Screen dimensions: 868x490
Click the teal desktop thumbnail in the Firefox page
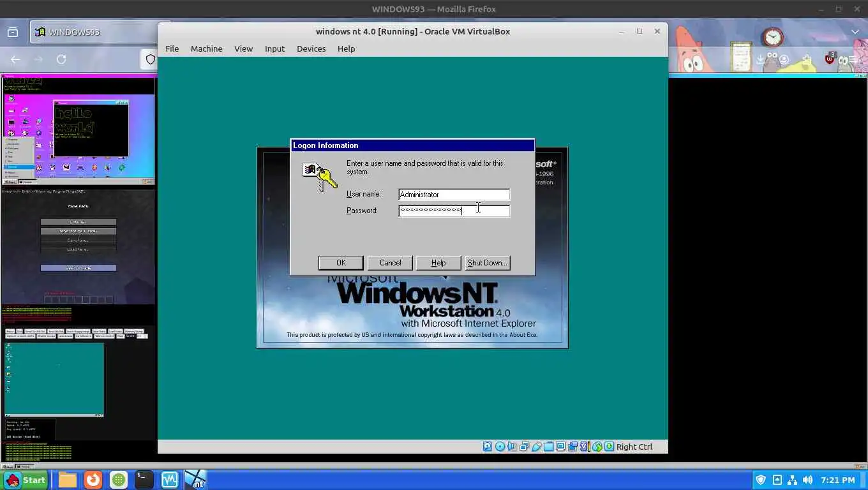[x=54, y=380]
